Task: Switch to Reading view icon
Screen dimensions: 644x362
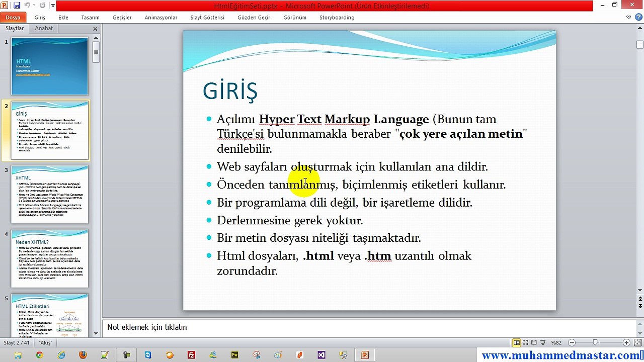Action: [x=535, y=343]
